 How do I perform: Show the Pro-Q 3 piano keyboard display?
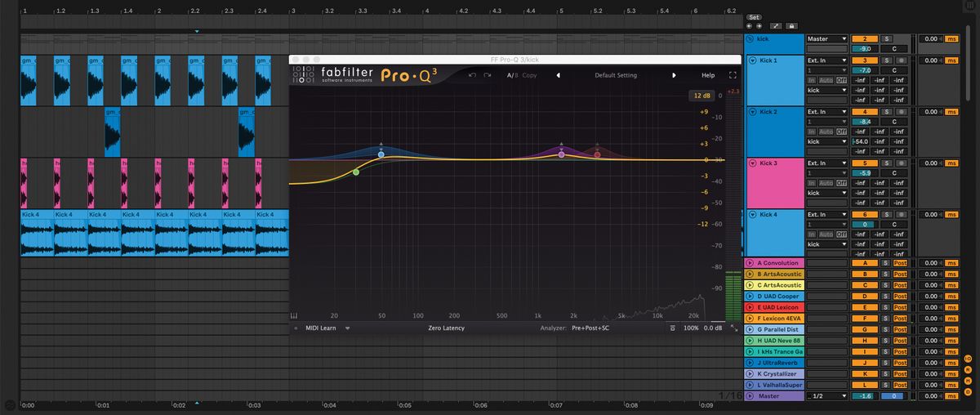click(295, 315)
